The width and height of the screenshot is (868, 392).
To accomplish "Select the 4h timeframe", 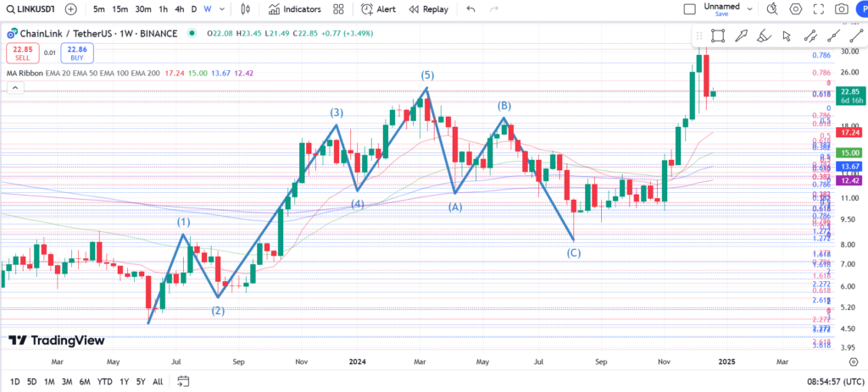I will [179, 9].
